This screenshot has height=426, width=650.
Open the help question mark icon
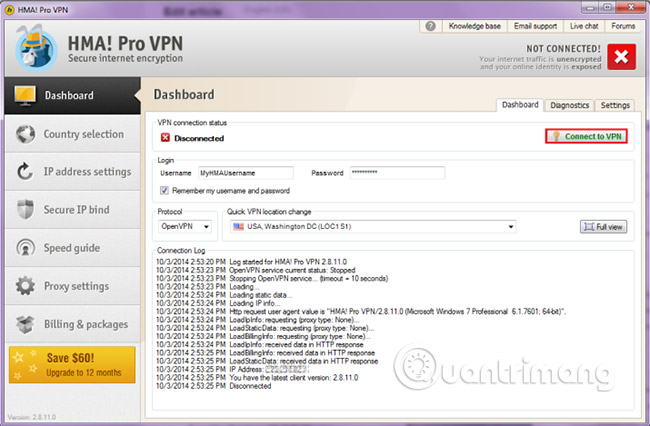pos(431,26)
